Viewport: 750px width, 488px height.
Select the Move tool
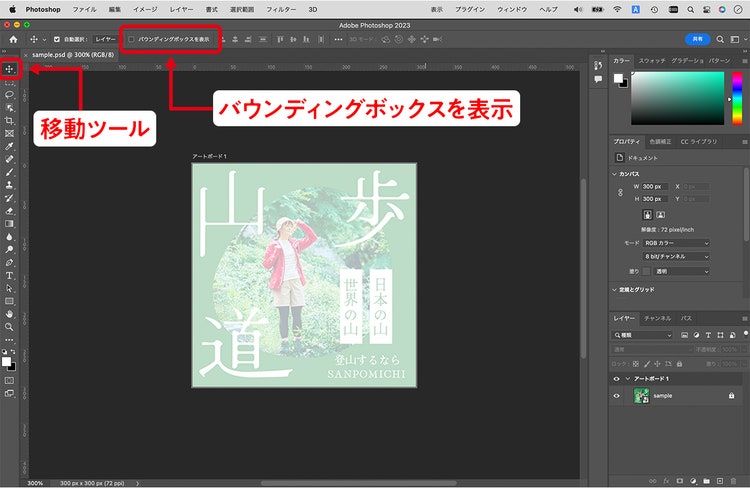(9, 69)
